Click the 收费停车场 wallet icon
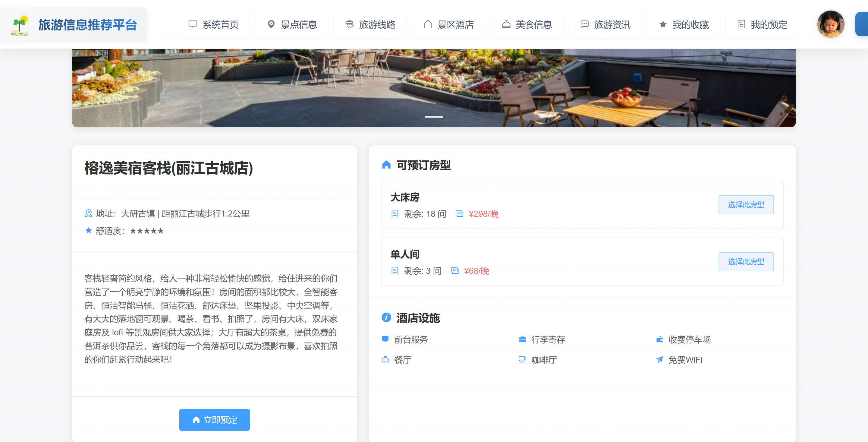This screenshot has height=442, width=868. pos(659,339)
